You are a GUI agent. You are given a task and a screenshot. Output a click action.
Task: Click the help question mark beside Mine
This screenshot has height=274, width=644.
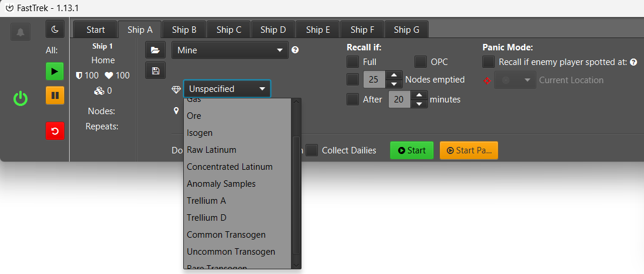tap(295, 50)
